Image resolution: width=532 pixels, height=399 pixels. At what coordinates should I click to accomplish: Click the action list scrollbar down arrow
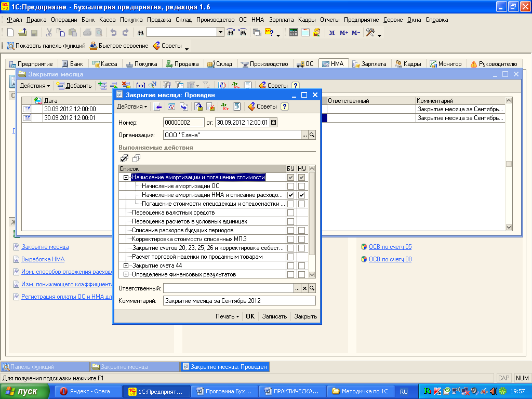point(312,274)
